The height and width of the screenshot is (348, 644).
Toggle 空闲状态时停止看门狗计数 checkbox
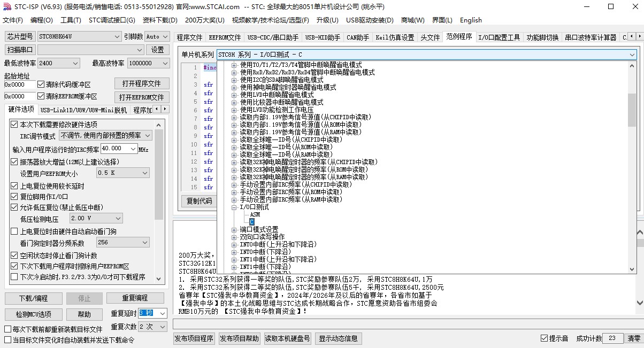pos(14,256)
